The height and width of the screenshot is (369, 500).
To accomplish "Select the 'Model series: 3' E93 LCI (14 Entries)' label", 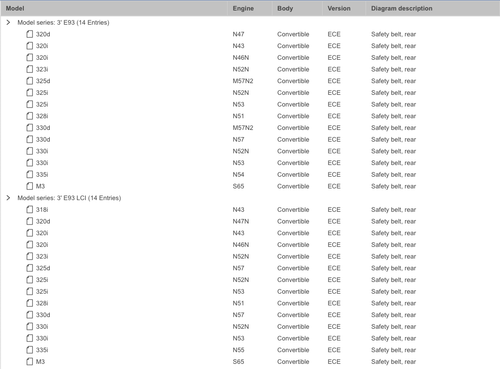I will point(69,198).
